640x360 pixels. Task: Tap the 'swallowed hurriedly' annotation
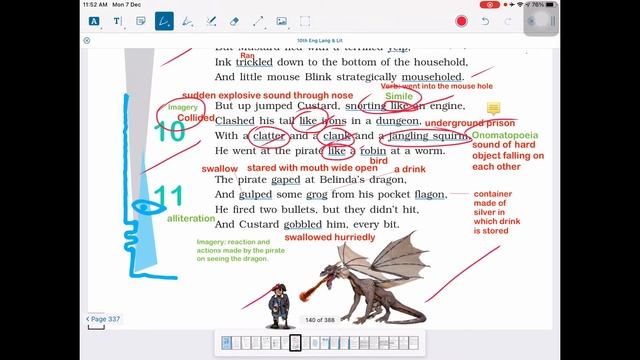click(x=330, y=237)
